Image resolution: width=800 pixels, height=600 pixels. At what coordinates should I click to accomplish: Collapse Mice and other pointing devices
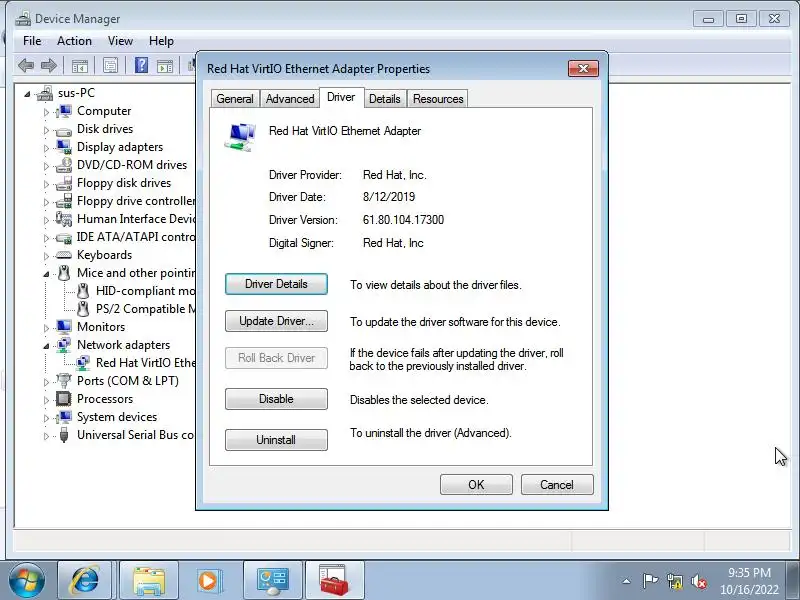pos(46,274)
